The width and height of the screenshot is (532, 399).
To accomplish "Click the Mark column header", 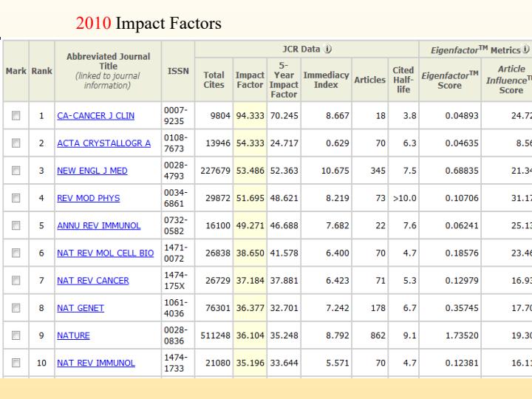I will pyautogui.click(x=16, y=71).
